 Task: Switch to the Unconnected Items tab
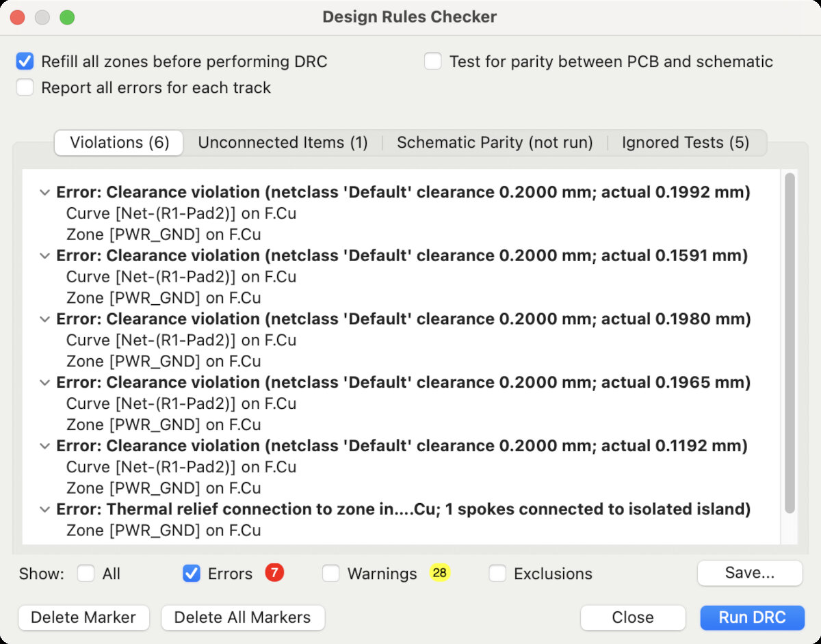click(x=283, y=142)
